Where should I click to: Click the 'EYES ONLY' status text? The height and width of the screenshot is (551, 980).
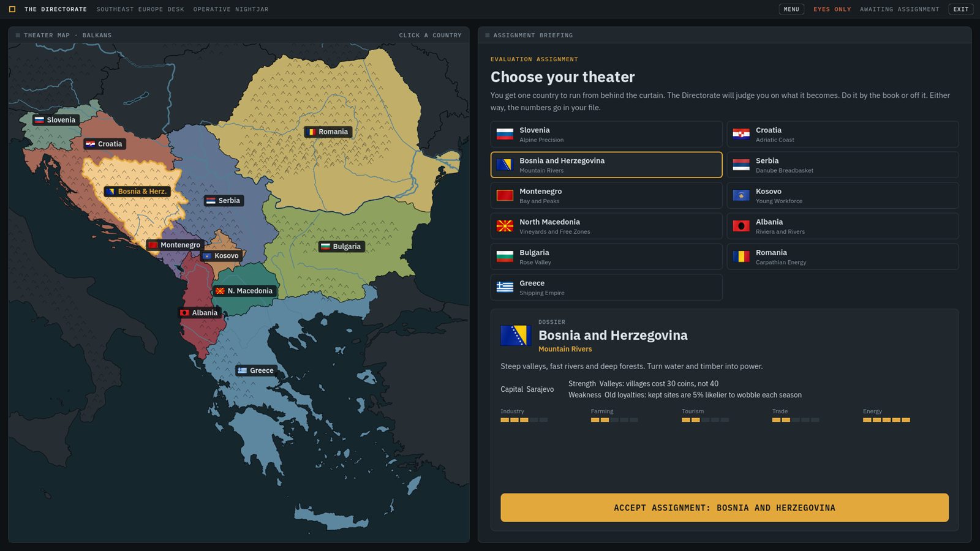(832, 9)
